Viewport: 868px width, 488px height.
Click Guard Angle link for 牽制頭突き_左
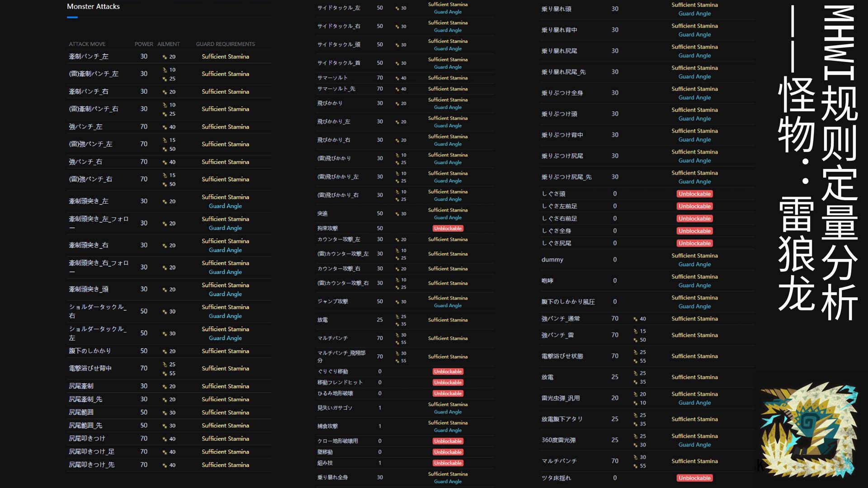[x=225, y=206]
